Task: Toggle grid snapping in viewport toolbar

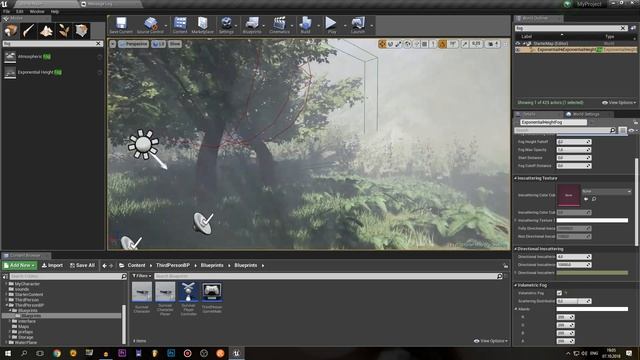Action: 425,44
